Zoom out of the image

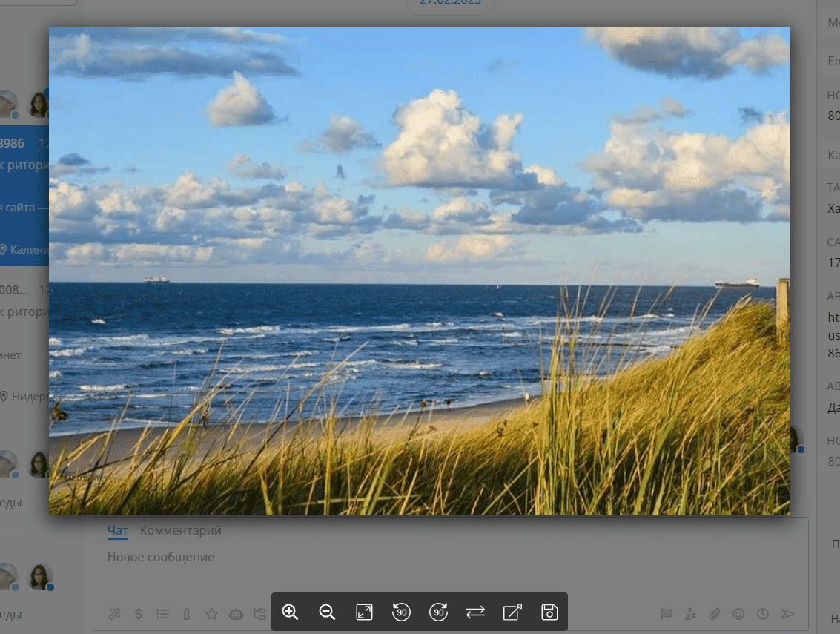click(x=327, y=612)
